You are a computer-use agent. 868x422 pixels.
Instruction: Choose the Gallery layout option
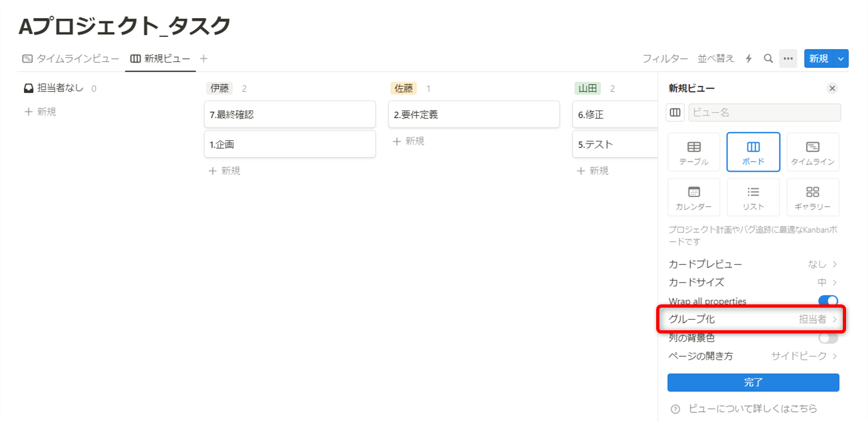(x=812, y=198)
